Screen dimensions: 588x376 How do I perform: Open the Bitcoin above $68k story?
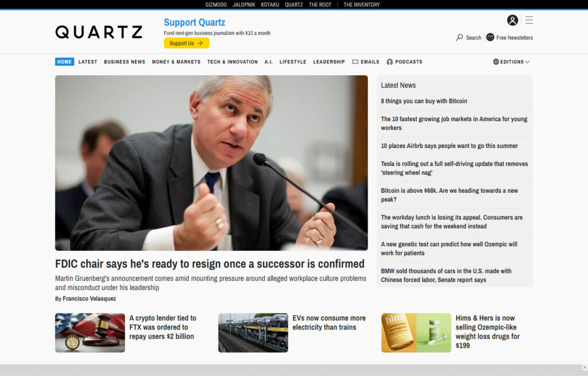(449, 195)
